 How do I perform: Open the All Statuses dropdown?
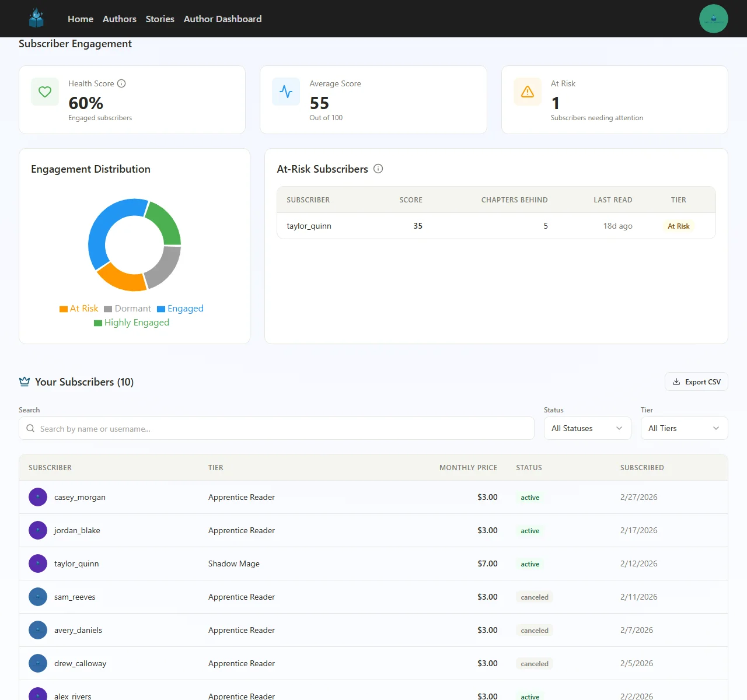pos(587,428)
